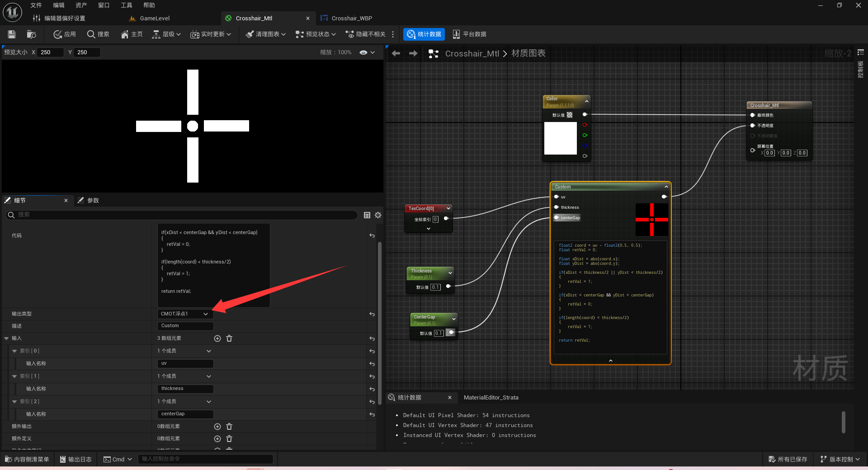Open the 编辑 menu
The width and height of the screenshot is (868, 470).
click(59, 5)
